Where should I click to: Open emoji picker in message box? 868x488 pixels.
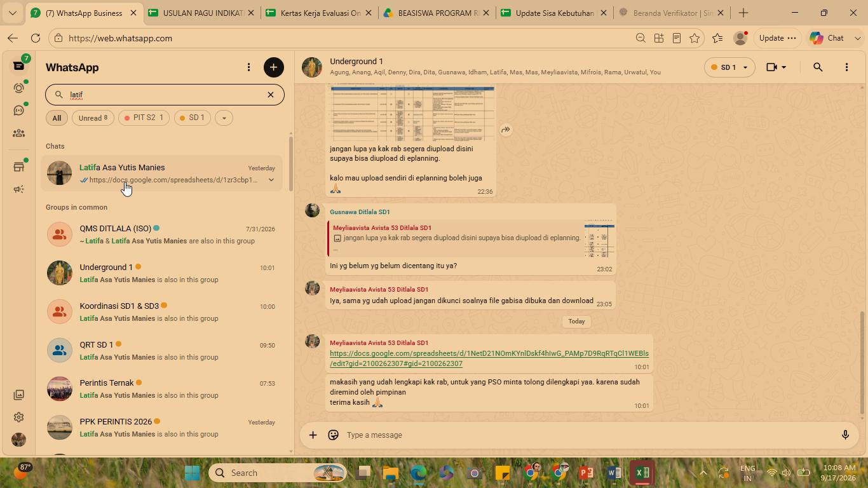click(x=333, y=435)
